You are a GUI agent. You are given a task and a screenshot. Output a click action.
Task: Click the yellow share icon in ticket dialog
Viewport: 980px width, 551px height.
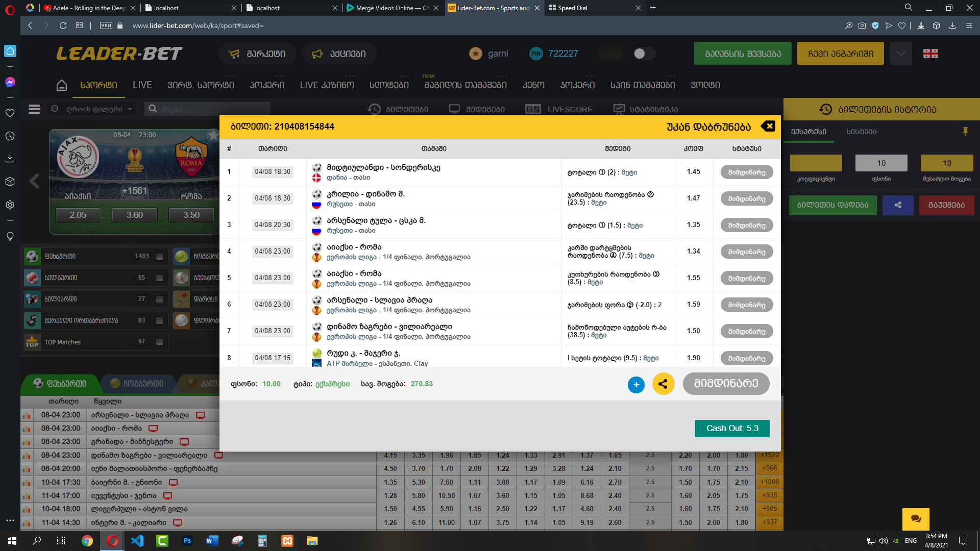[663, 384]
